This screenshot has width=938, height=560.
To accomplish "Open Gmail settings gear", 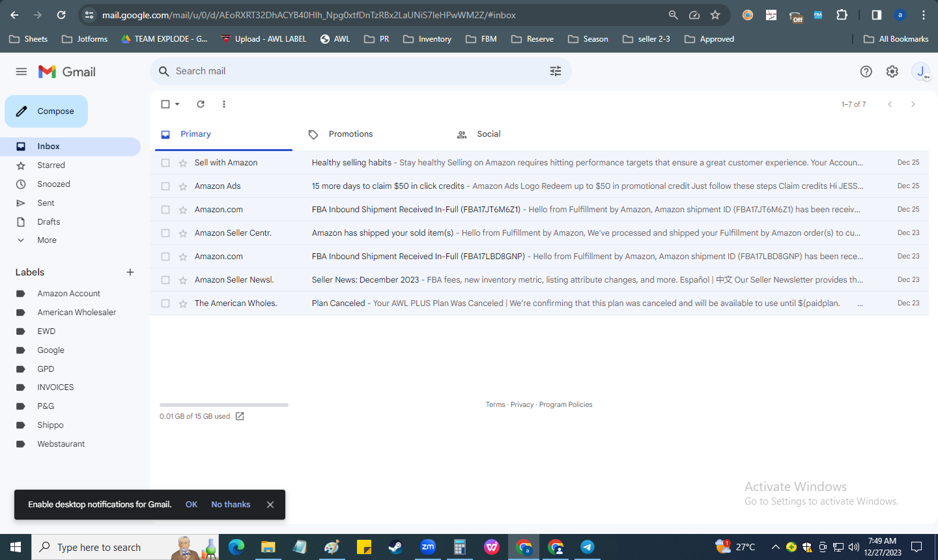I will coord(892,72).
